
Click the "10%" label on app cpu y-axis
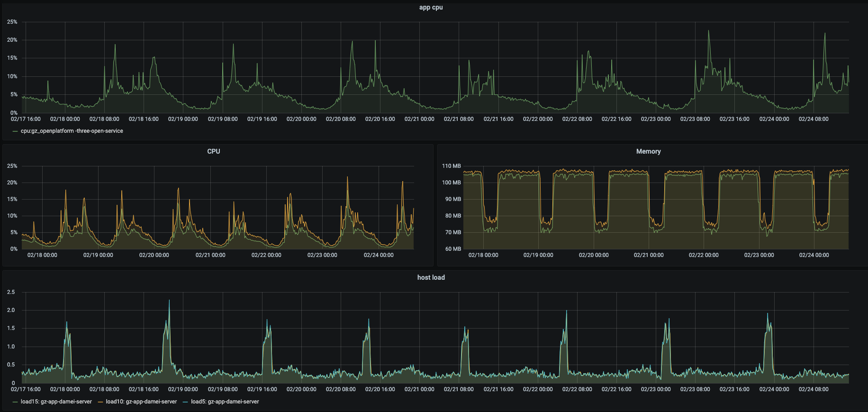click(12, 76)
